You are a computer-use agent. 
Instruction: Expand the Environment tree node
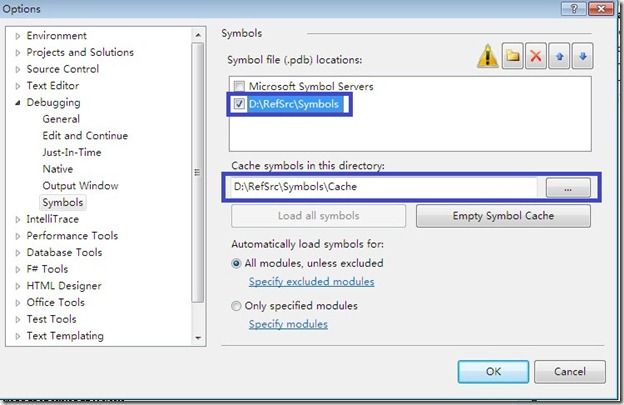click(x=18, y=36)
